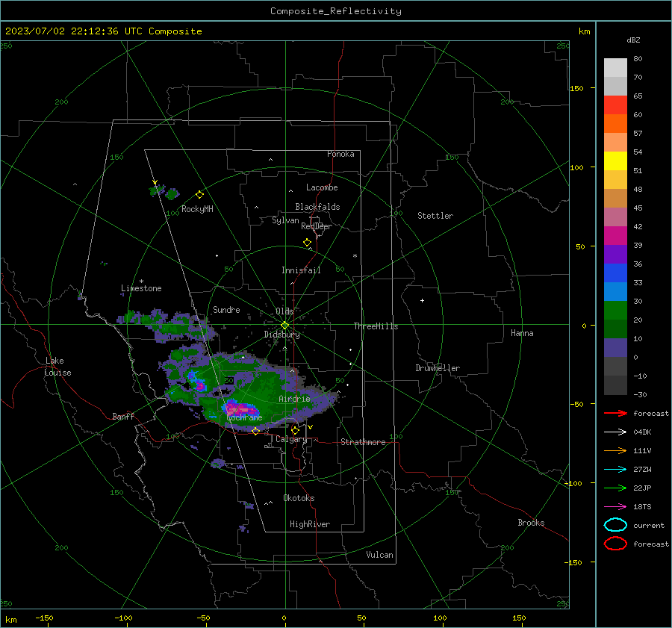The width and height of the screenshot is (672, 628).
Task: Click yellow diamond marker beside RockyMH
Action: pos(199,195)
